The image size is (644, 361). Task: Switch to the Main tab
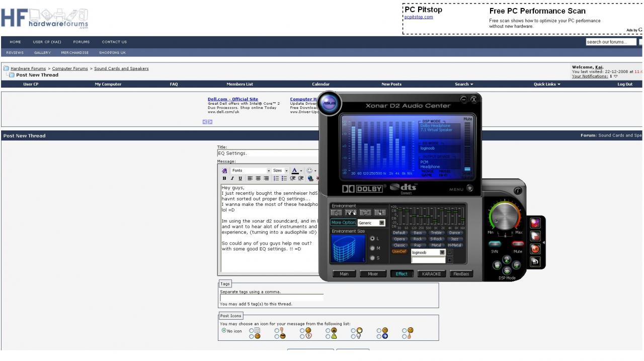click(344, 274)
